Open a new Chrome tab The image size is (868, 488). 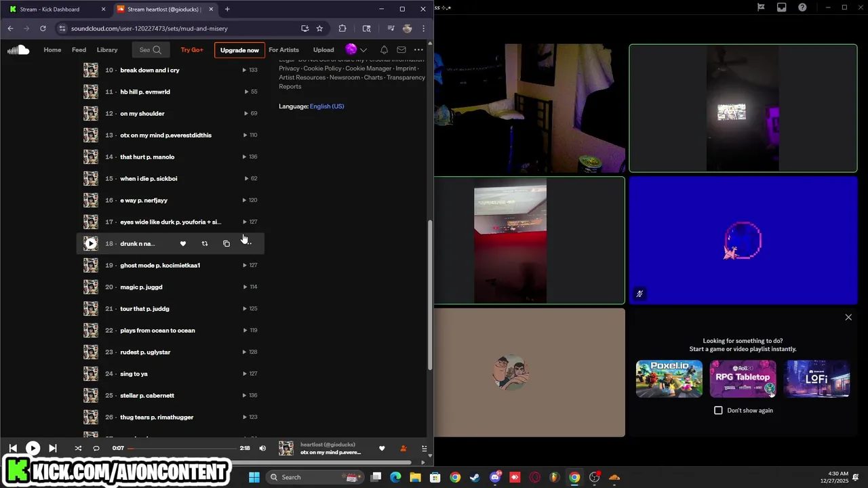(227, 9)
